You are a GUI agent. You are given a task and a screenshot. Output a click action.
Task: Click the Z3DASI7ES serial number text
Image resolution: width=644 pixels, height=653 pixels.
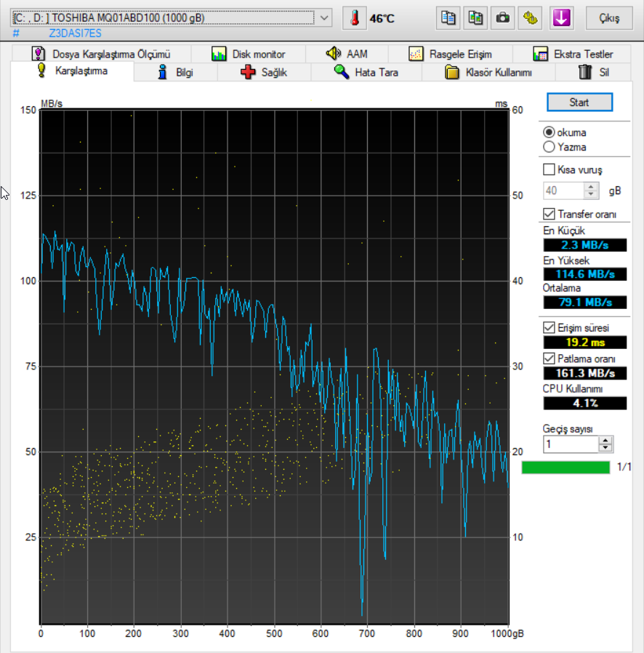(x=76, y=33)
